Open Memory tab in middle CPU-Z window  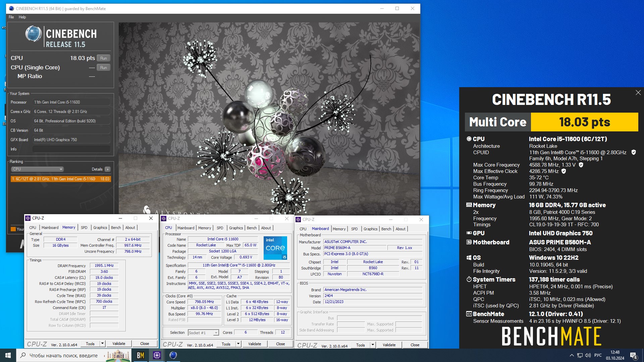tap(205, 228)
